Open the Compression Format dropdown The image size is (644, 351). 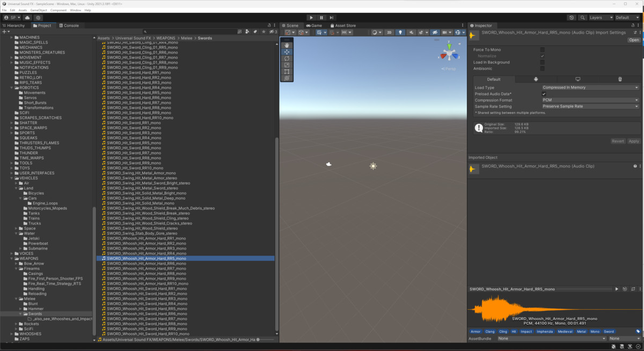(590, 100)
